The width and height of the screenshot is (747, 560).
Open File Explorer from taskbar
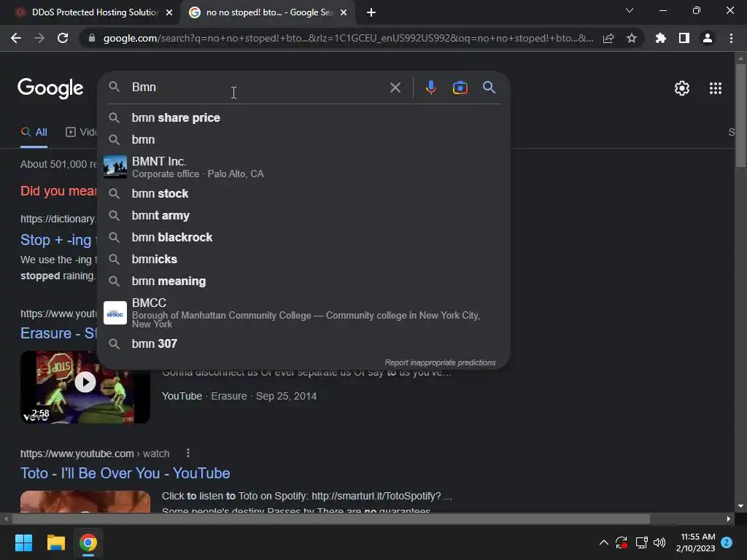(55, 542)
